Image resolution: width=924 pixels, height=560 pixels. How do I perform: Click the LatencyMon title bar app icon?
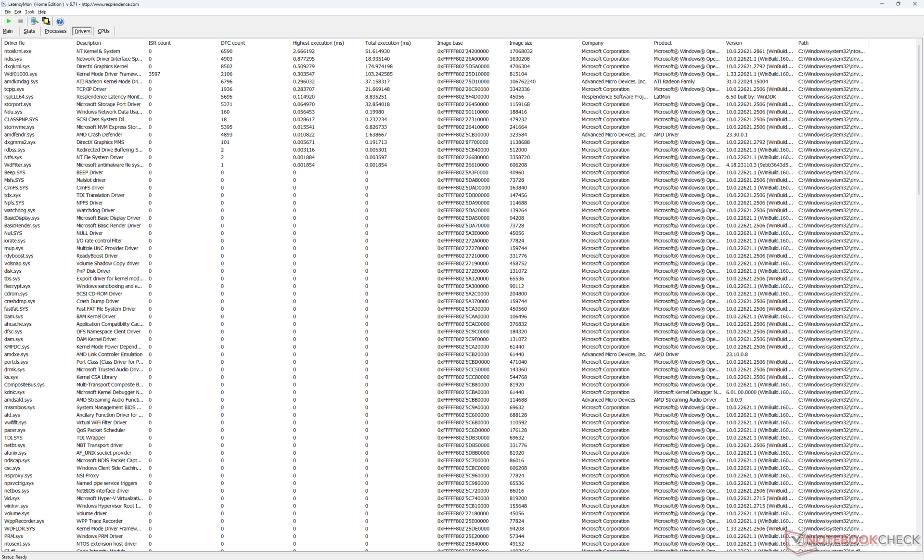(x=4, y=4)
